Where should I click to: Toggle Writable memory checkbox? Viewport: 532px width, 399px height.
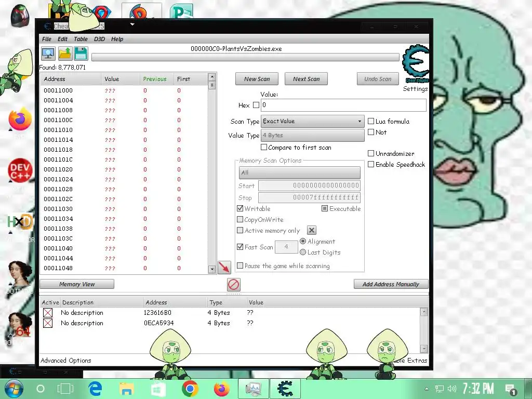(240, 208)
